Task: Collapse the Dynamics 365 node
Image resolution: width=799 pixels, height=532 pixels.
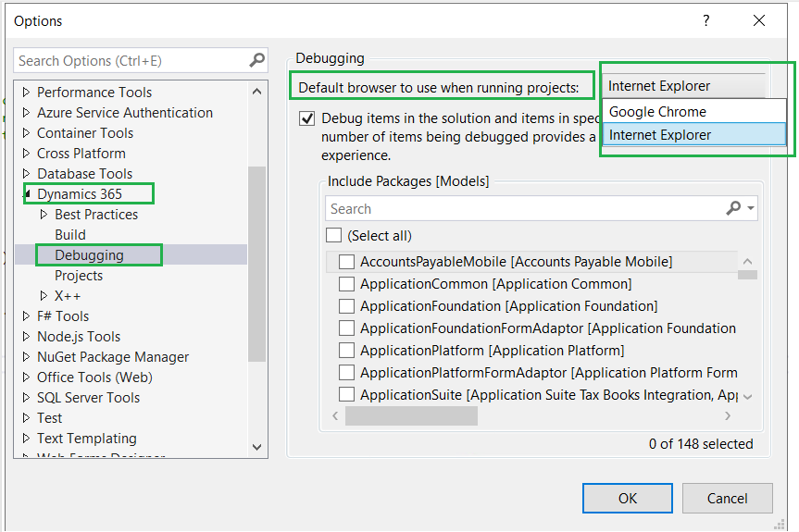Action: [x=28, y=194]
